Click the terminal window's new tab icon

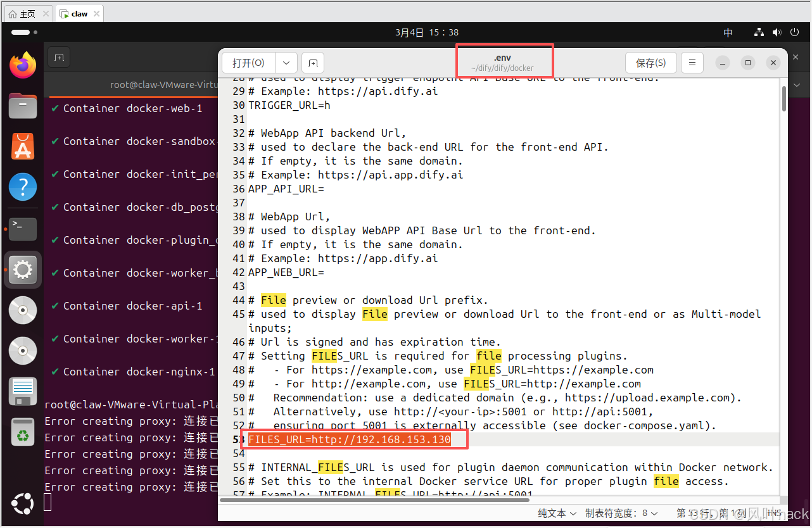pos(59,57)
